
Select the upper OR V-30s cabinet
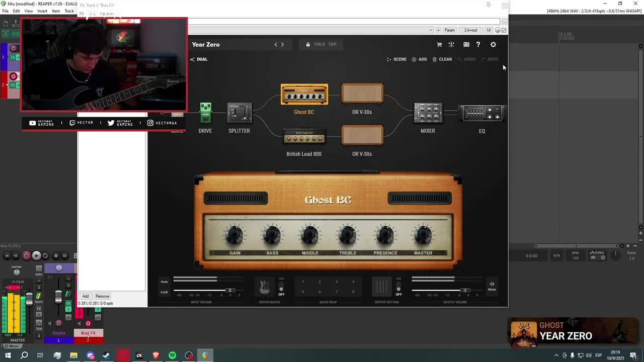click(362, 94)
